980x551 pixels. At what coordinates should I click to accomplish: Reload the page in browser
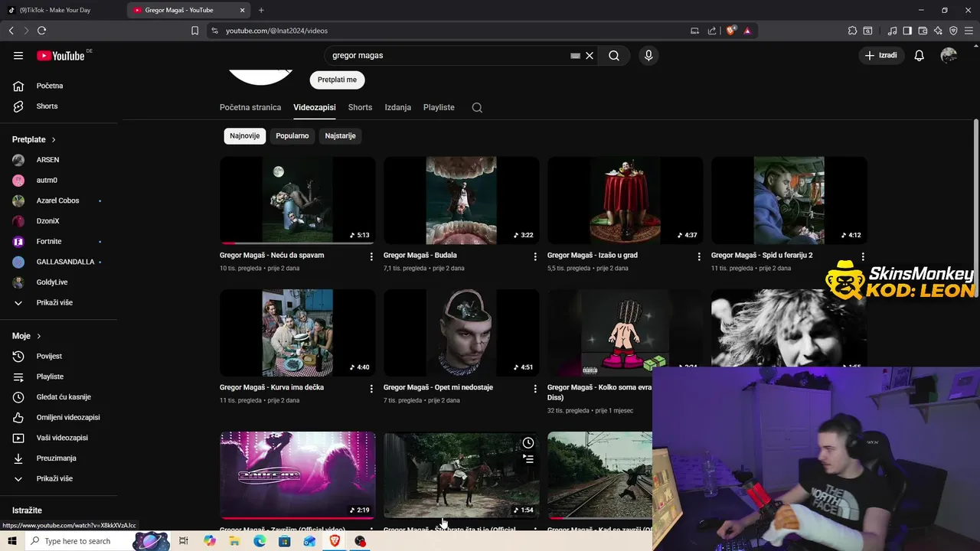41,31
